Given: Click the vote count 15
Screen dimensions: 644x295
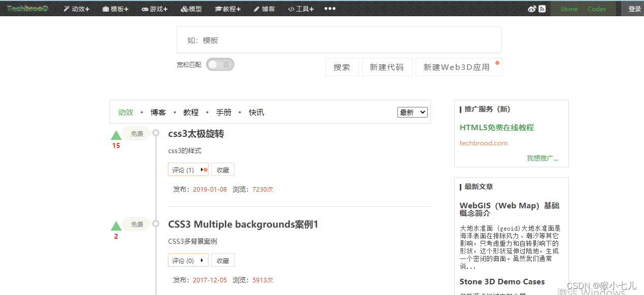Looking at the screenshot, I should pyautogui.click(x=116, y=145).
